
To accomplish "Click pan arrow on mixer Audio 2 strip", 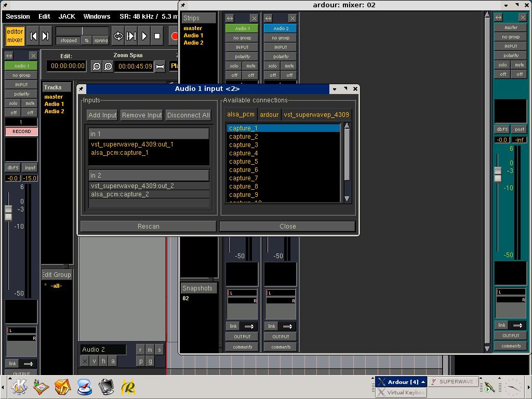I will pyautogui.click(x=287, y=326).
